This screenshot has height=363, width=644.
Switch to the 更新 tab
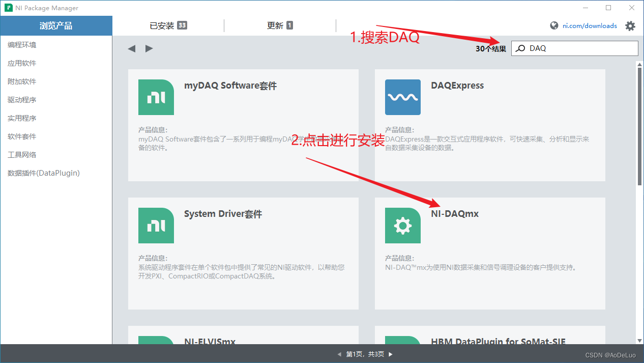280,25
